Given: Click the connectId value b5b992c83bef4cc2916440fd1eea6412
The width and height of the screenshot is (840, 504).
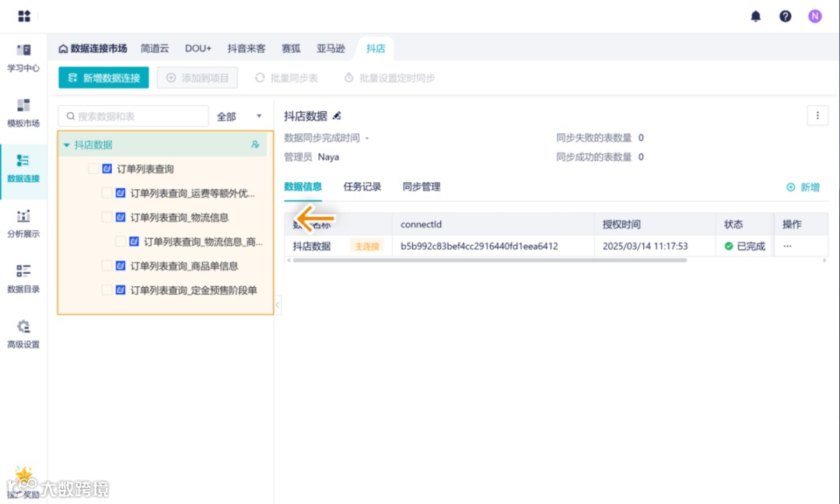Looking at the screenshot, I should [x=479, y=246].
